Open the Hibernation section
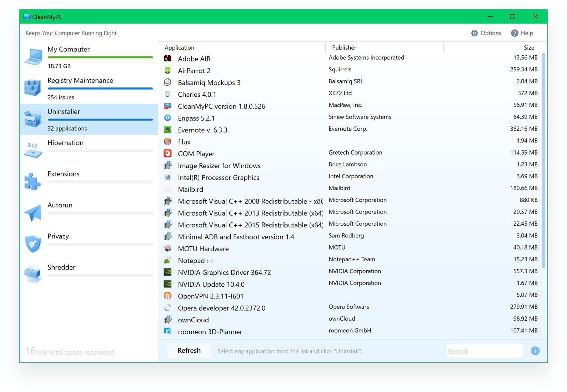 click(x=89, y=150)
